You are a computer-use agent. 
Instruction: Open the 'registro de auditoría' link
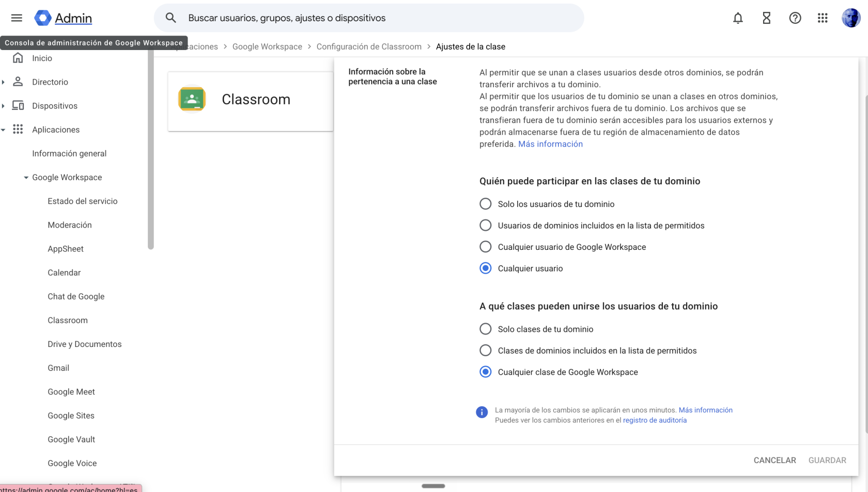655,420
